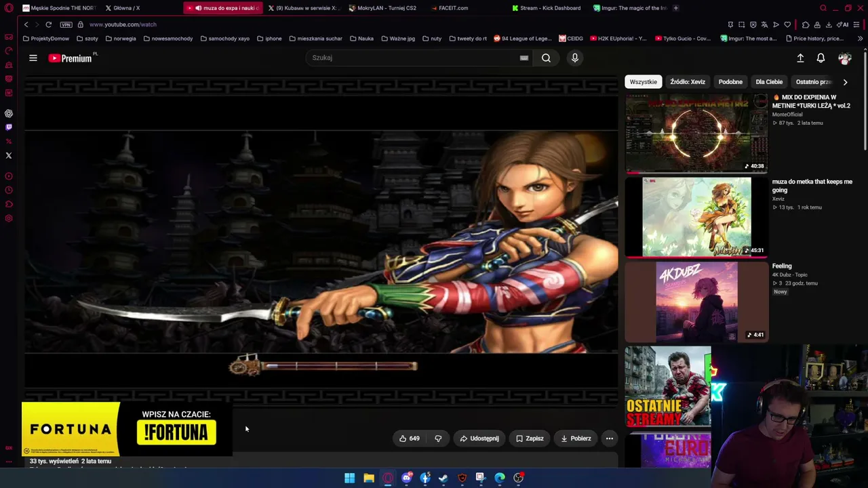The width and height of the screenshot is (868, 488).
Task: Open the nowesamochody bookmark folder
Action: [x=167, y=39]
